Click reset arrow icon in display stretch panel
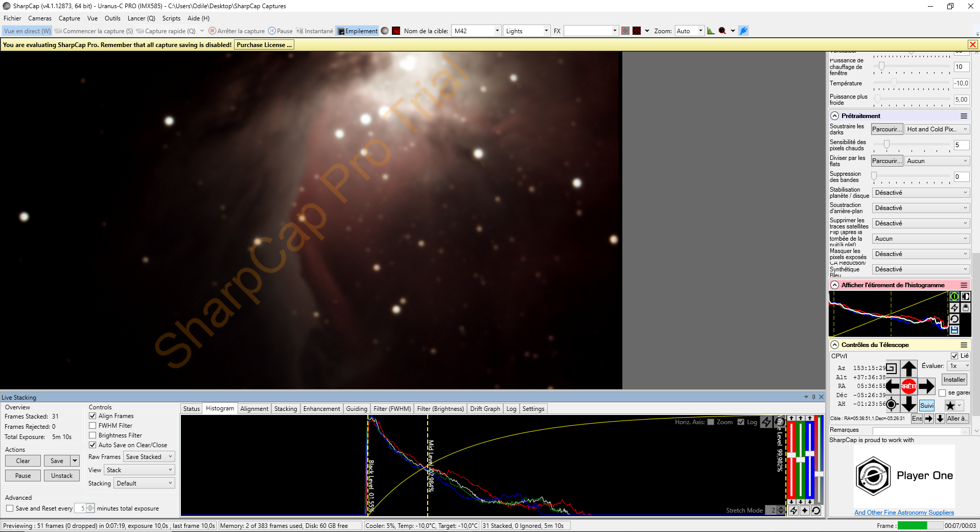 pos(954,319)
